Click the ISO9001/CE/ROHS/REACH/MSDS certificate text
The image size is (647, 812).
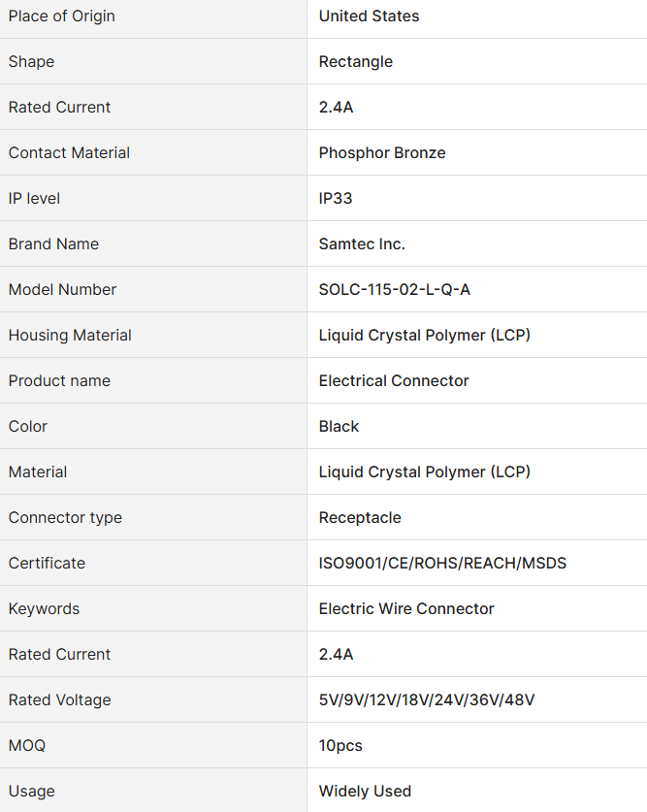point(442,563)
